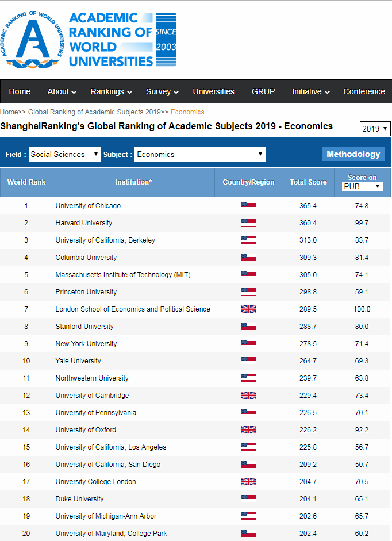Click the Home breadcrumb link
Viewport: 392px width, 541px height.
(9, 112)
